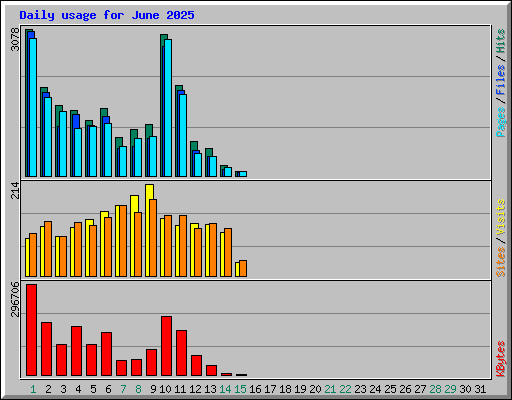This screenshot has height=400, width=512.
Task: Click the KBytes legend label
Action: (x=500, y=359)
